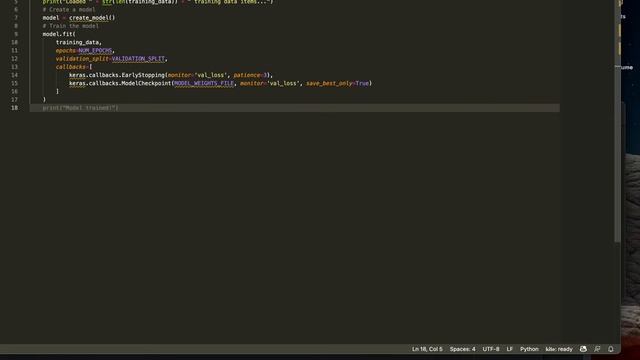Click the keras.callbacks.EarlyStopping call
640x360 pixels.
click(x=170, y=75)
